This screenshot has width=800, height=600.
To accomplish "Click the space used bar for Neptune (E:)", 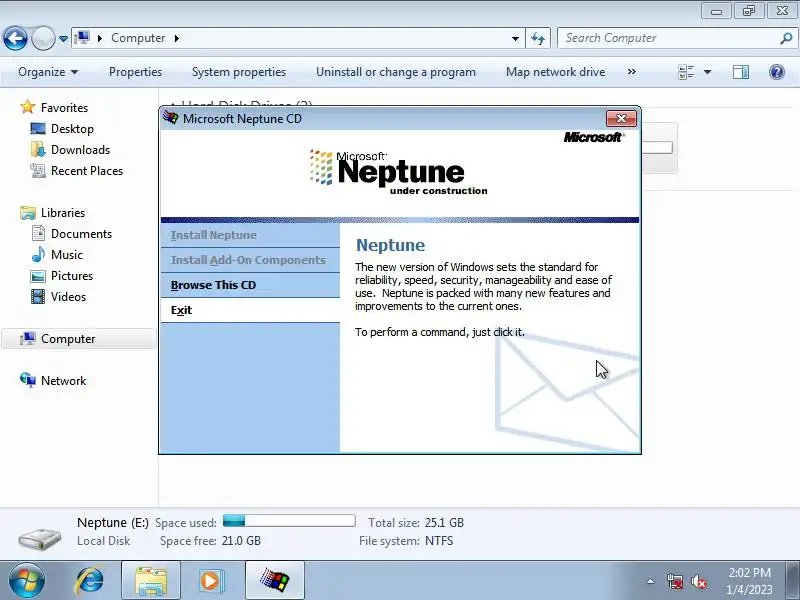I will point(289,521).
